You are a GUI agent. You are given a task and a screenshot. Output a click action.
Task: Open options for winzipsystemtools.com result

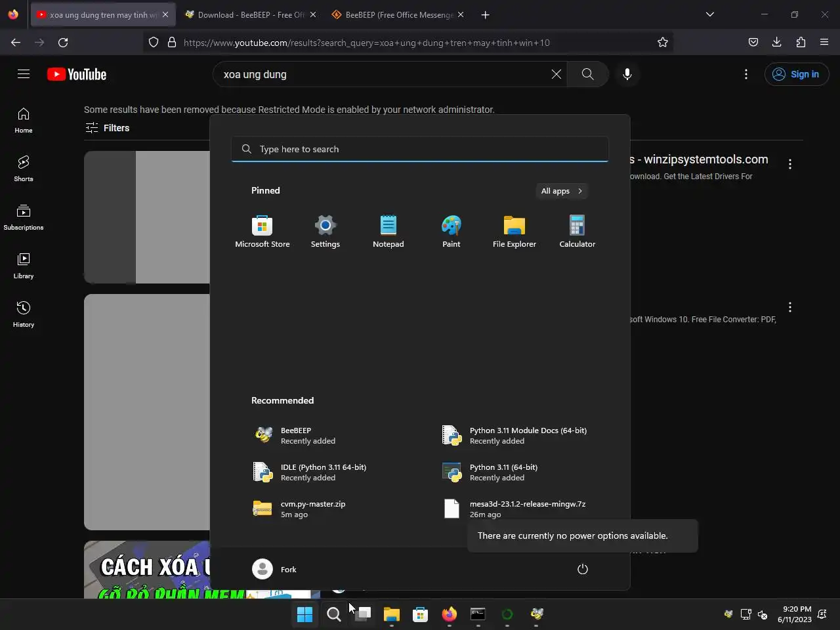(790, 164)
